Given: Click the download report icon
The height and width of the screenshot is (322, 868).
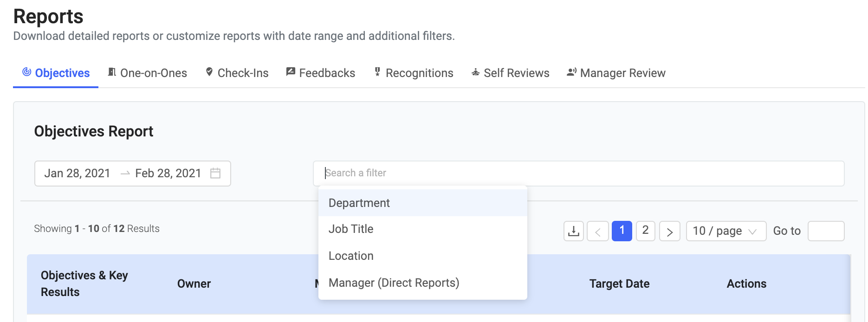Looking at the screenshot, I should [574, 231].
